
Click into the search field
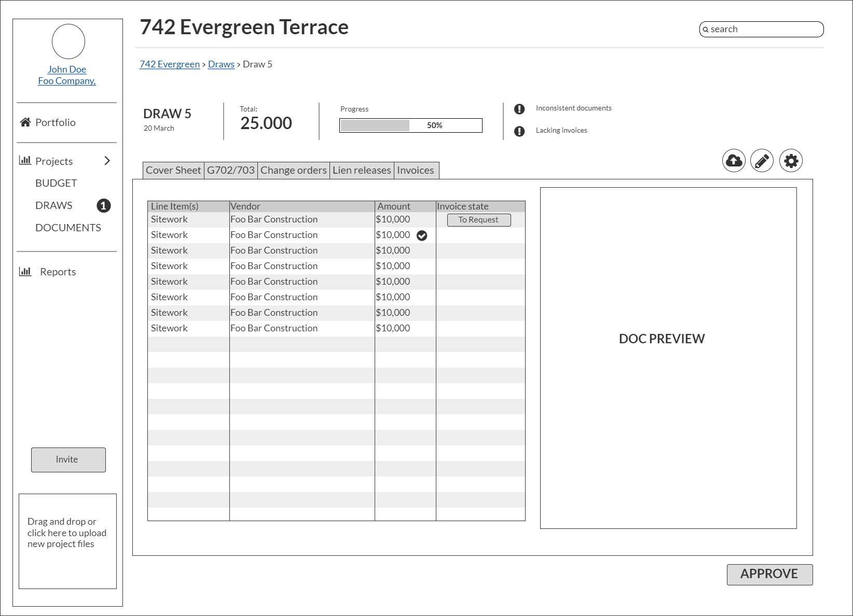pyautogui.click(x=762, y=30)
